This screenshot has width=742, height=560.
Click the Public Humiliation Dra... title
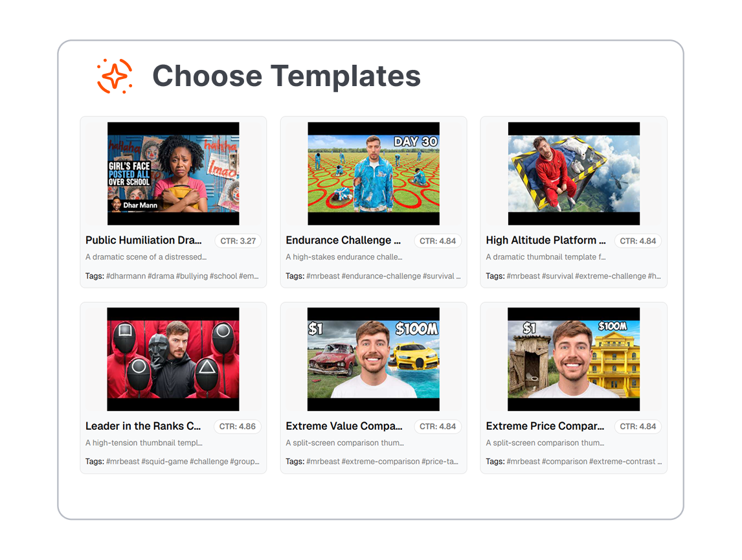pos(143,240)
